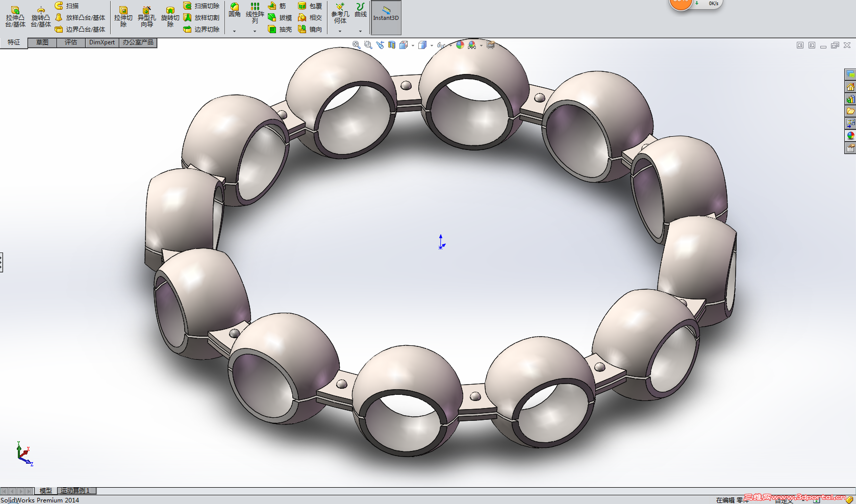Open the apply scene icon

pyautogui.click(x=472, y=45)
